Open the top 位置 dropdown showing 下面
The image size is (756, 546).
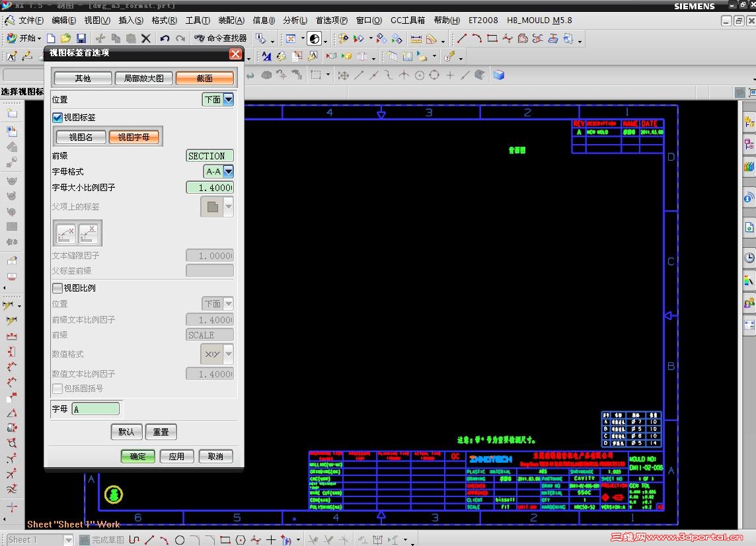coord(229,99)
